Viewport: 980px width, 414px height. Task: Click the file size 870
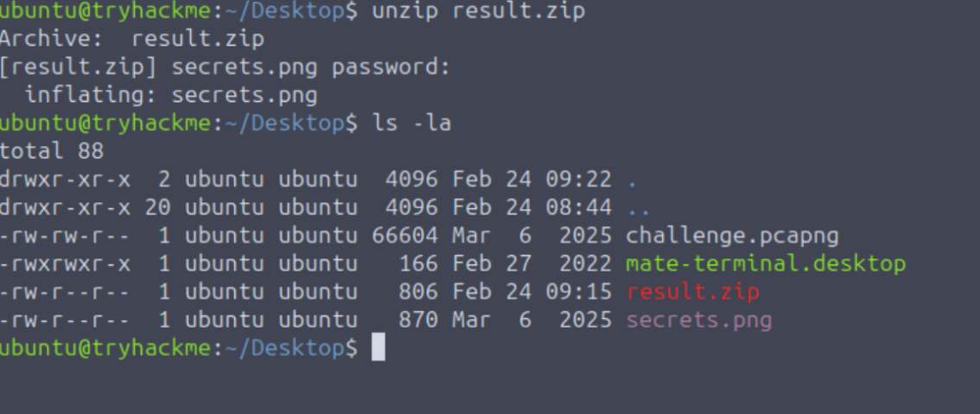coord(418,321)
